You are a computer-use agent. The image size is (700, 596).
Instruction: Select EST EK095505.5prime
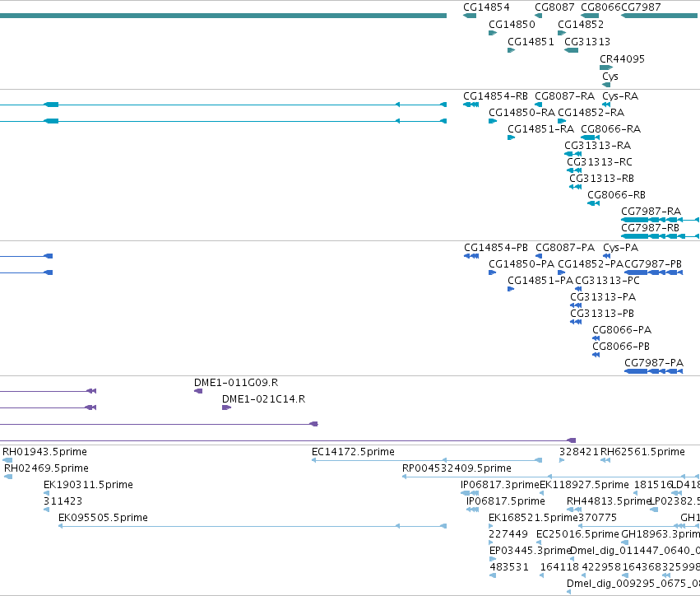(x=103, y=518)
